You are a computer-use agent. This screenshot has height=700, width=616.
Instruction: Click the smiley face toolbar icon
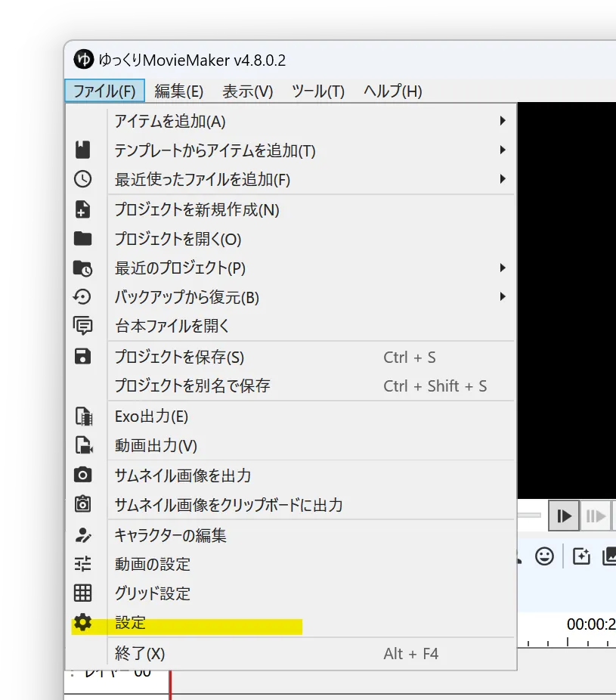(x=544, y=556)
